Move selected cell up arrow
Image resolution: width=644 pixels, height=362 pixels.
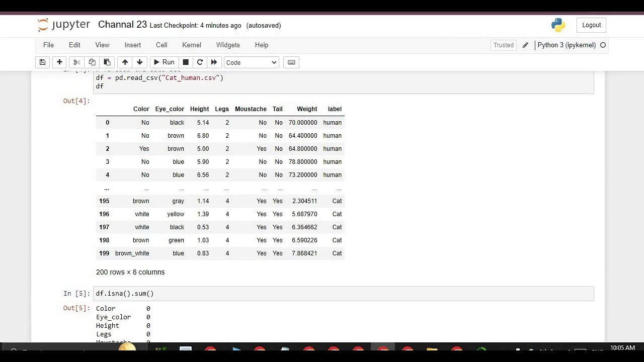tap(125, 62)
